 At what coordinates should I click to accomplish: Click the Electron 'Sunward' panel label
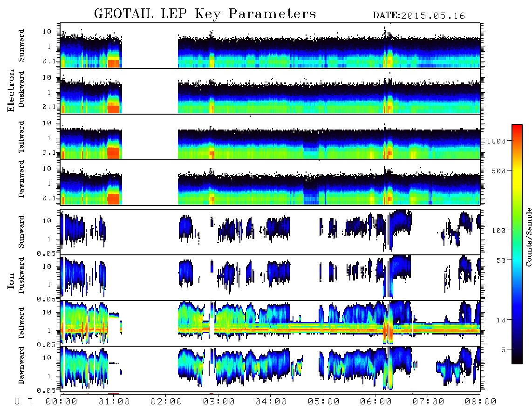21,46
